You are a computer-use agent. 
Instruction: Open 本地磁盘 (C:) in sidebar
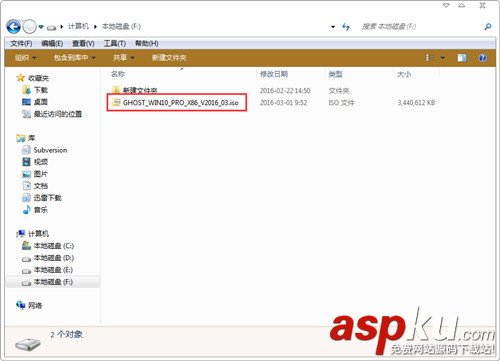click(x=54, y=246)
